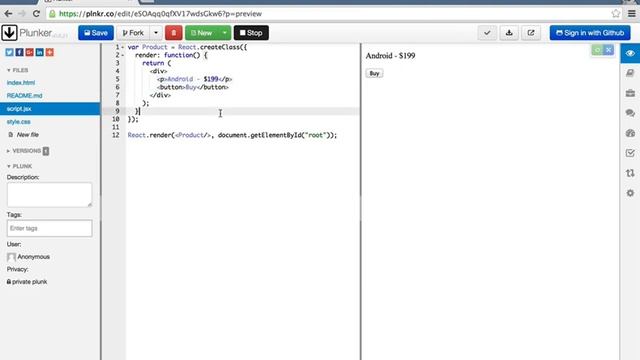This screenshot has height=360, width=640.
Task: Open the checklist icon in sidebar
Action: tap(630, 153)
